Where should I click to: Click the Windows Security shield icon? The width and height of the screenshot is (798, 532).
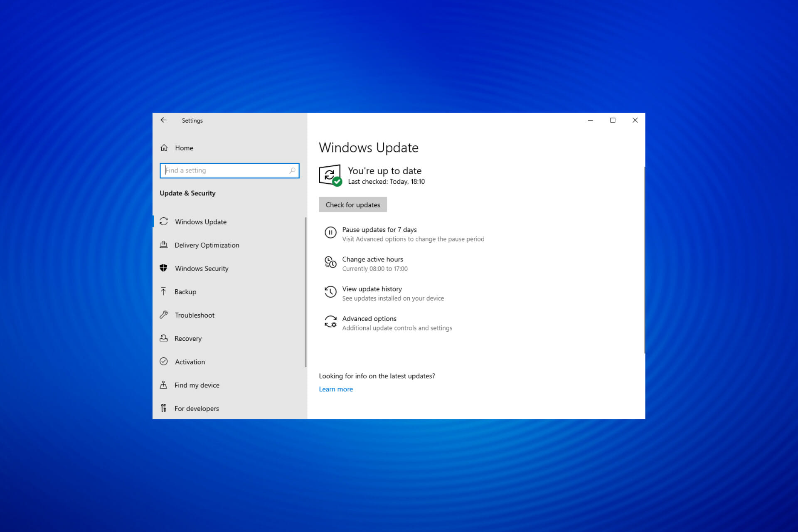(164, 268)
